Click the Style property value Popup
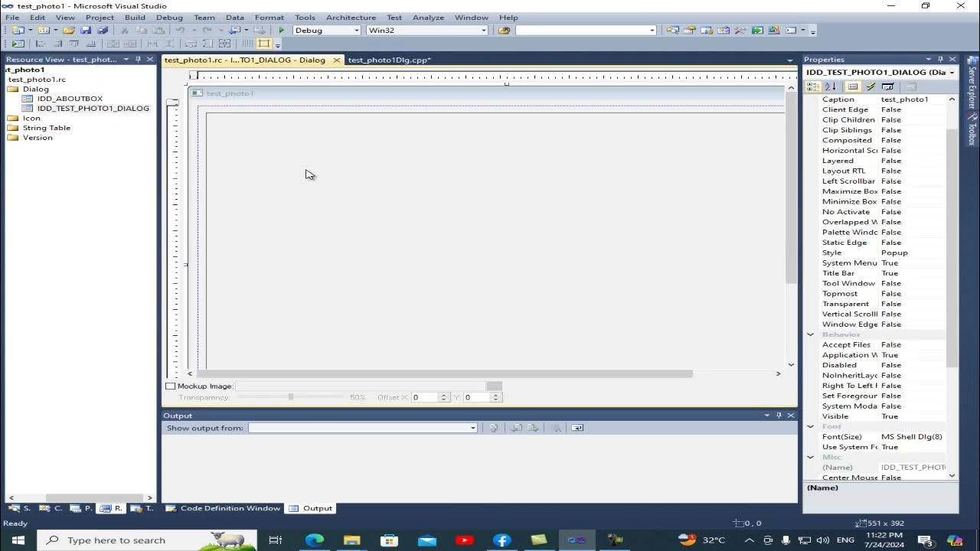The image size is (980, 551). click(894, 253)
